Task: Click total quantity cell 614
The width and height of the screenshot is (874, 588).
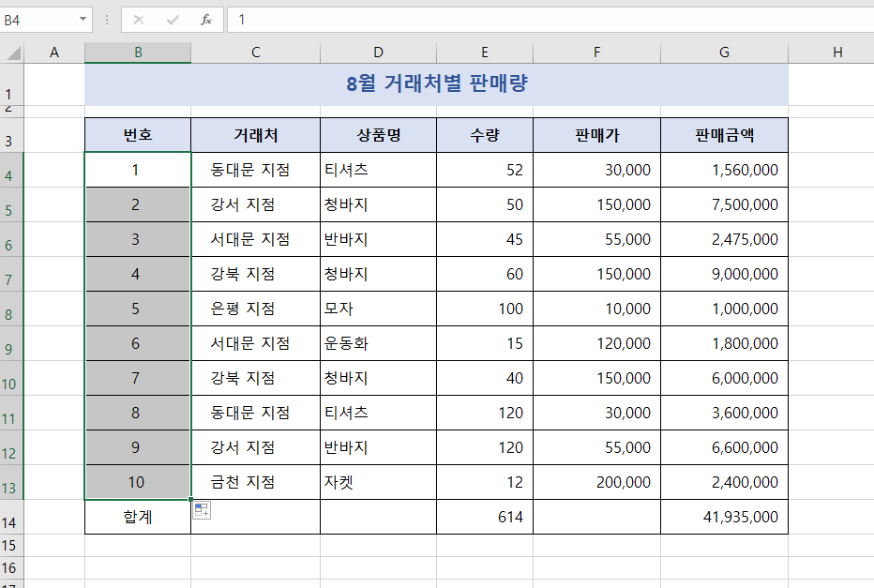Action: 485,518
